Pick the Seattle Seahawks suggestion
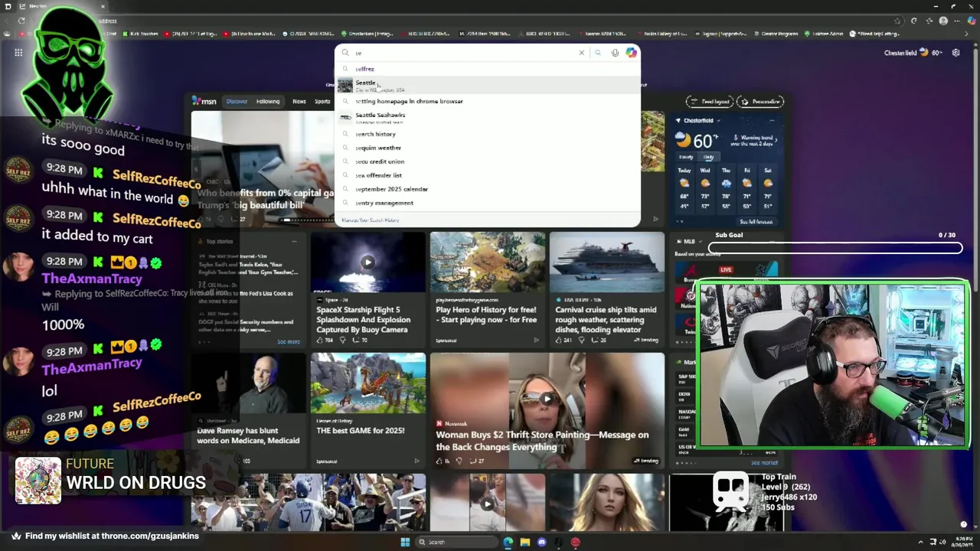The image size is (980, 551). [487, 117]
